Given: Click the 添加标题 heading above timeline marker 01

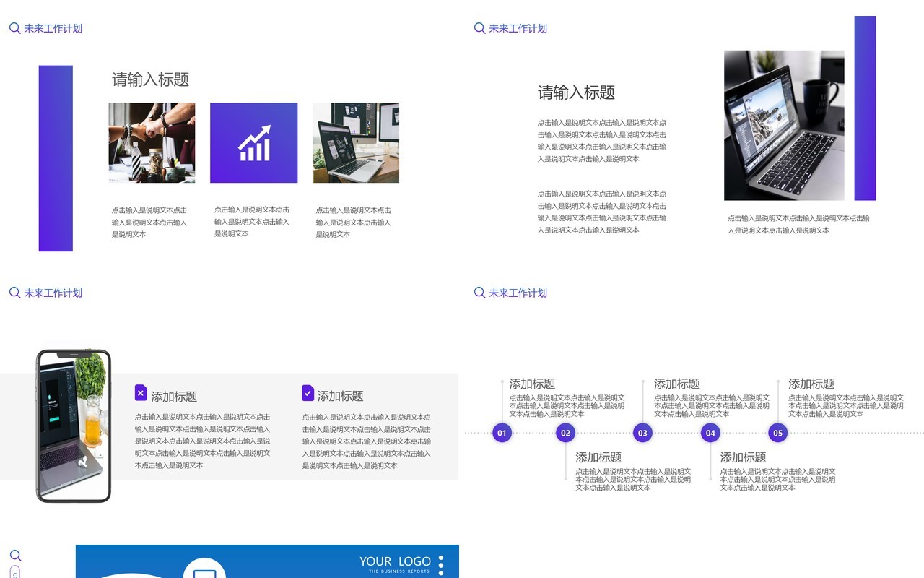Looking at the screenshot, I should point(533,384).
